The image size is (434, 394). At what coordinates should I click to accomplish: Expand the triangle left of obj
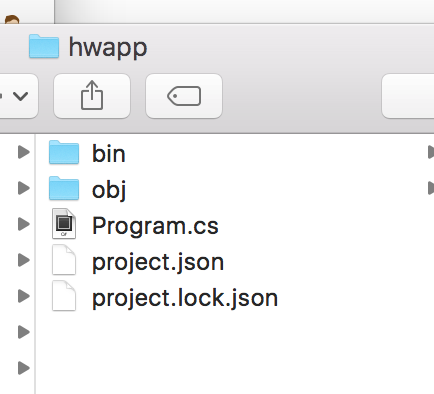pyautogui.click(x=23, y=188)
